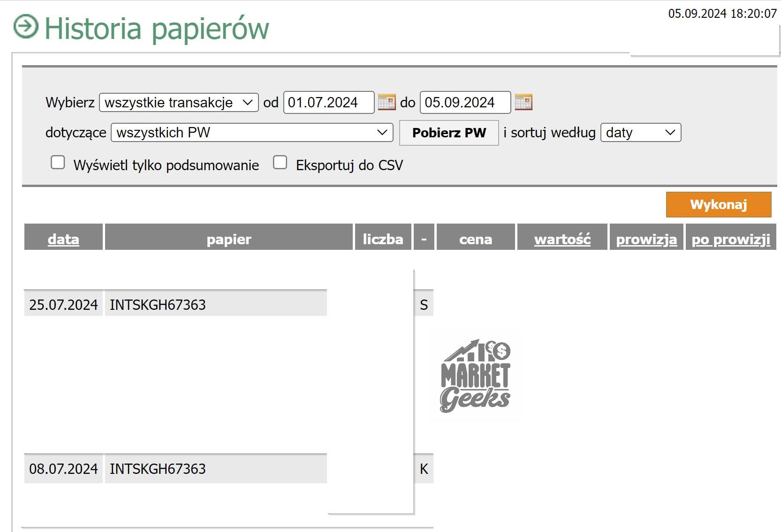This screenshot has height=532, width=781.
Task: Open the calendar picker for the 'od' date
Action: [x=387, y=102]
